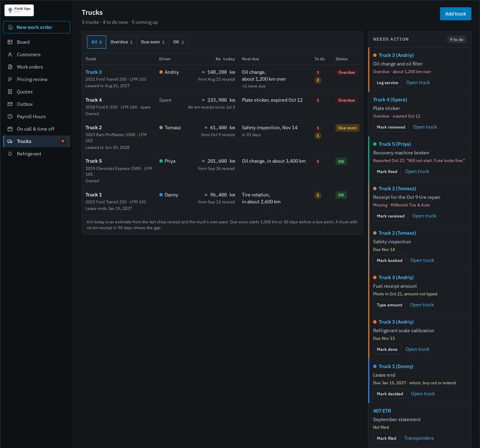The width and height of the screenshot is (480, 448).
Task: Click the On call calendar icon
Action: pos(10,129)
